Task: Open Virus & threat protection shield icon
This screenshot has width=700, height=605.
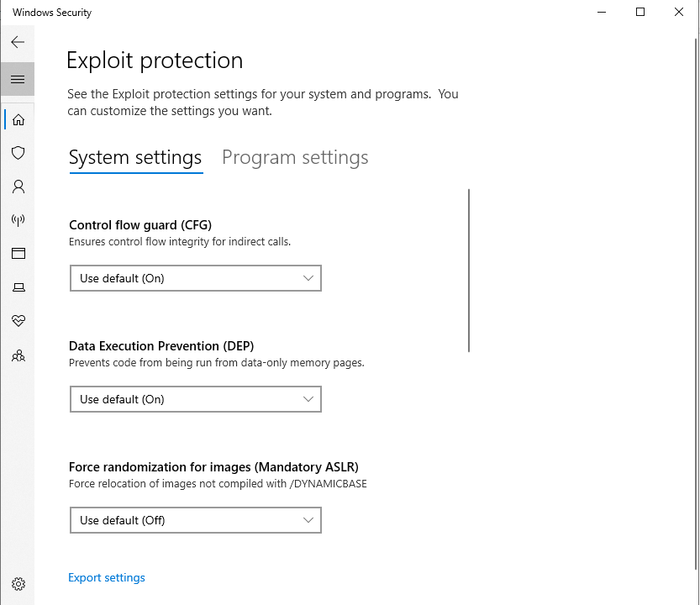Action: (18, 153)
